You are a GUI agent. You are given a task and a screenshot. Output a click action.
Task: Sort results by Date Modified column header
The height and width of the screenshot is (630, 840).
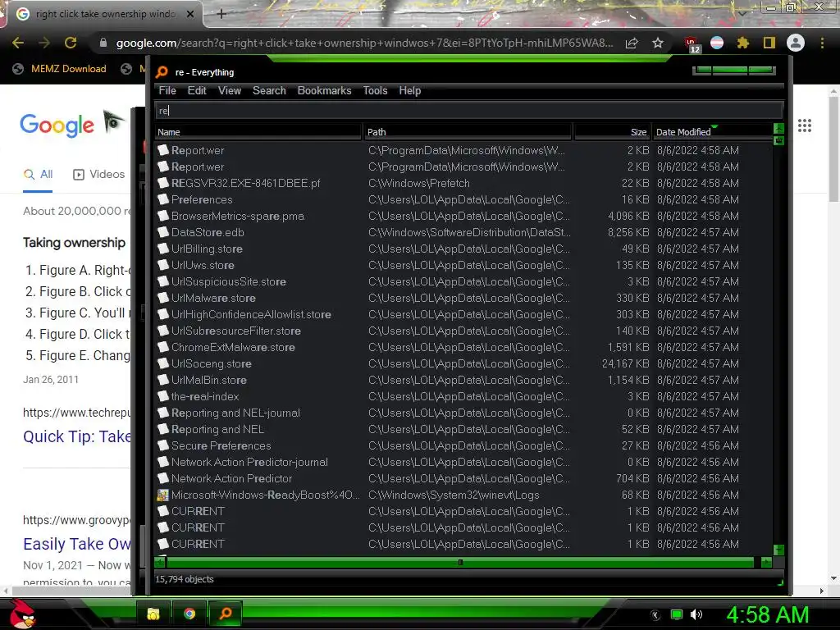(713, 132)
